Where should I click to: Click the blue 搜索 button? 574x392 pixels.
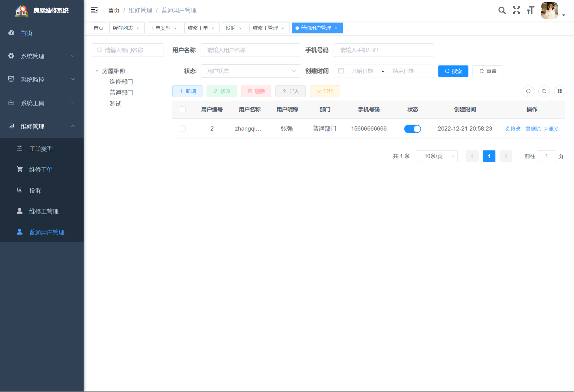click(x=453, y=71)
